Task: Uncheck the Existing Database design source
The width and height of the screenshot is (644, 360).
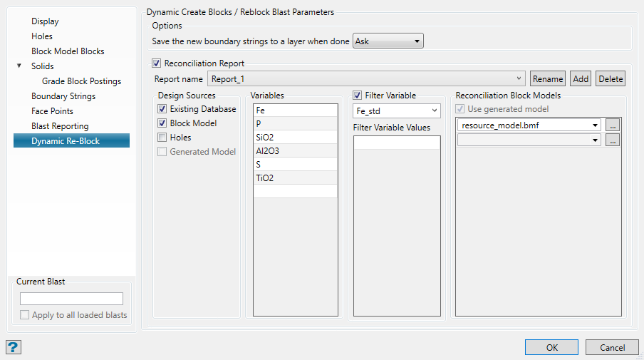Action: click(162, 109)
